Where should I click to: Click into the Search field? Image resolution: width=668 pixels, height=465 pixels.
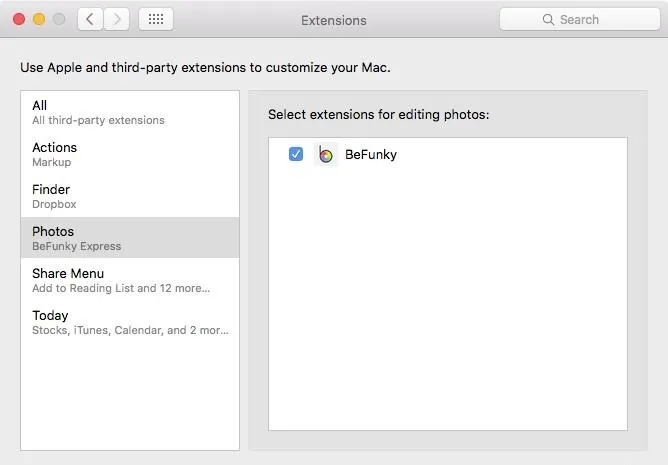(x=579, y=19)
